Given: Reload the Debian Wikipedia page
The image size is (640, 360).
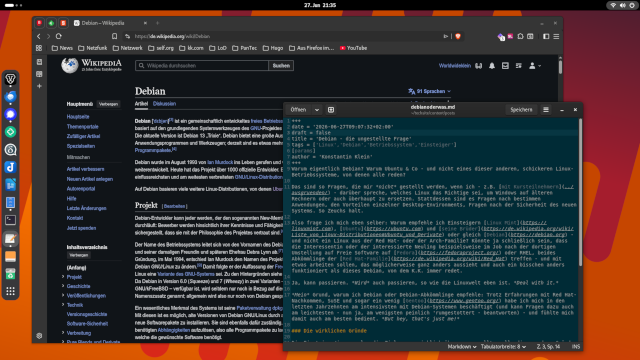Looking at the screenshot, I should click(59, 36).
